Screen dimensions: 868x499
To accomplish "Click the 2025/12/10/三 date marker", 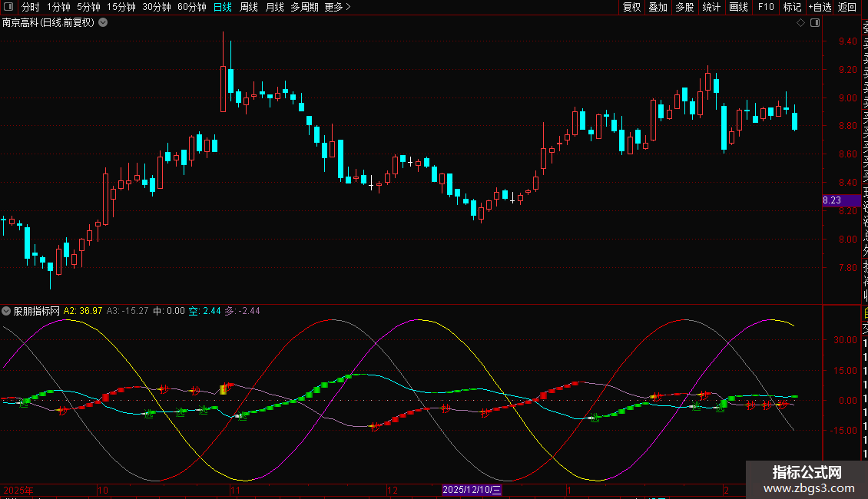I will click(x=472, y=490).
